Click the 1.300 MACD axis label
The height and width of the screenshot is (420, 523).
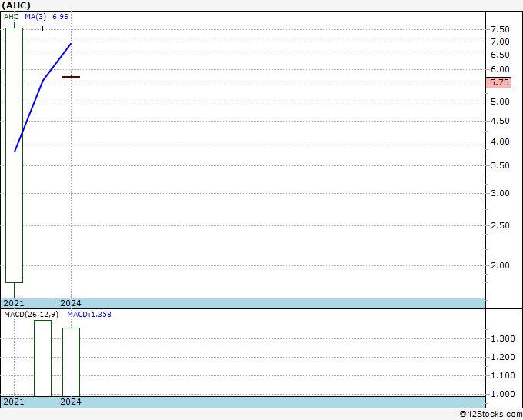(x=503, y=339)
